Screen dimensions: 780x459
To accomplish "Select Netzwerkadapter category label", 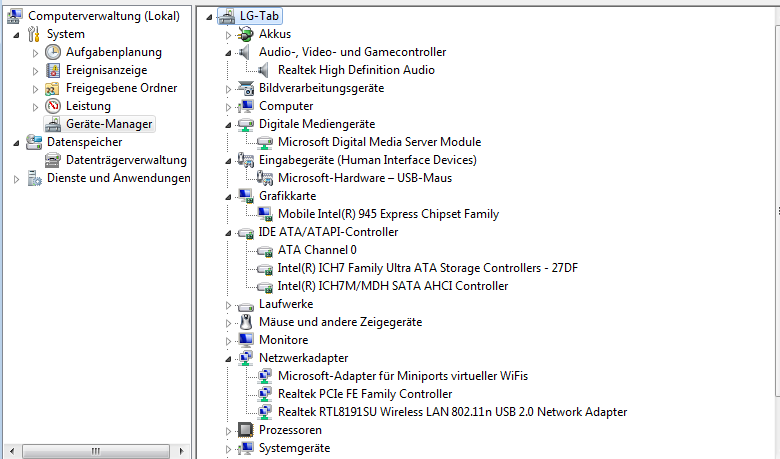I will coord(303,358).
